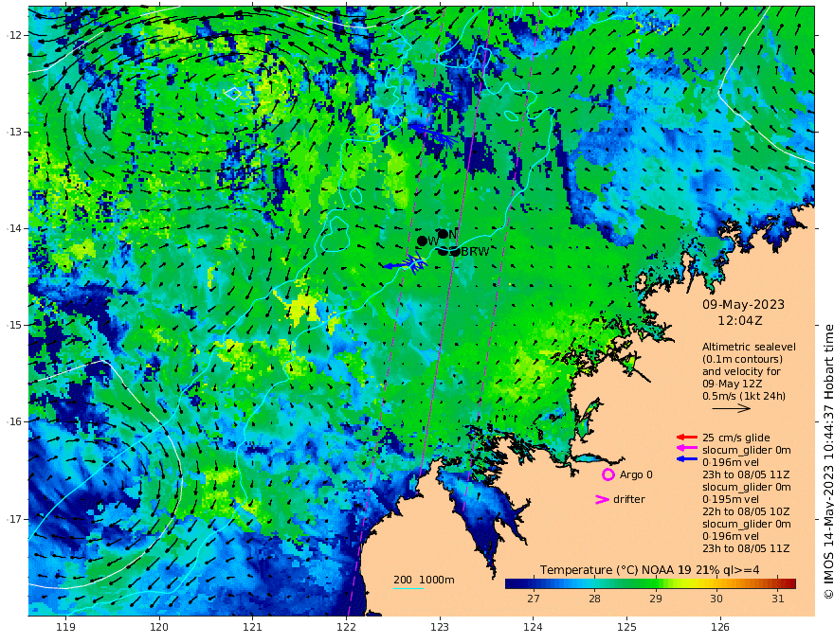Click the 126 longitude axis label
Viewport: 834px width, 644px height.
point(720,627)
